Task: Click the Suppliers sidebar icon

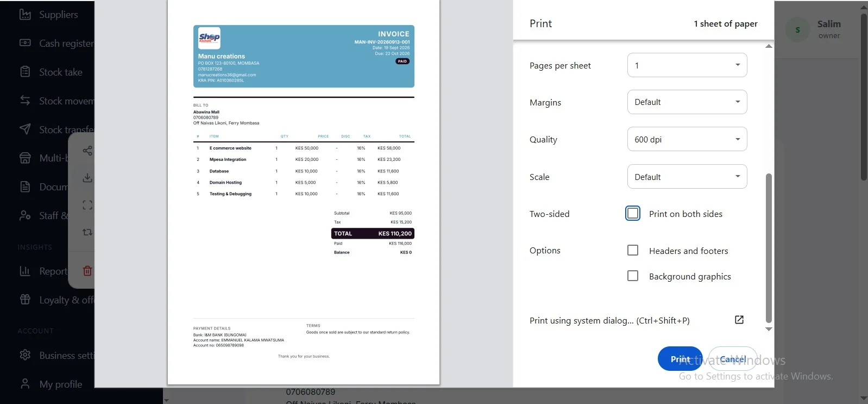Action: (x=25, y=14)
